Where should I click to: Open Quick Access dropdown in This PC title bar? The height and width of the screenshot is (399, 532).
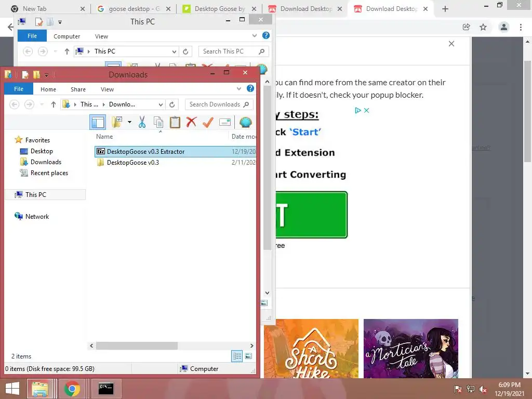(x=60, y=22)
